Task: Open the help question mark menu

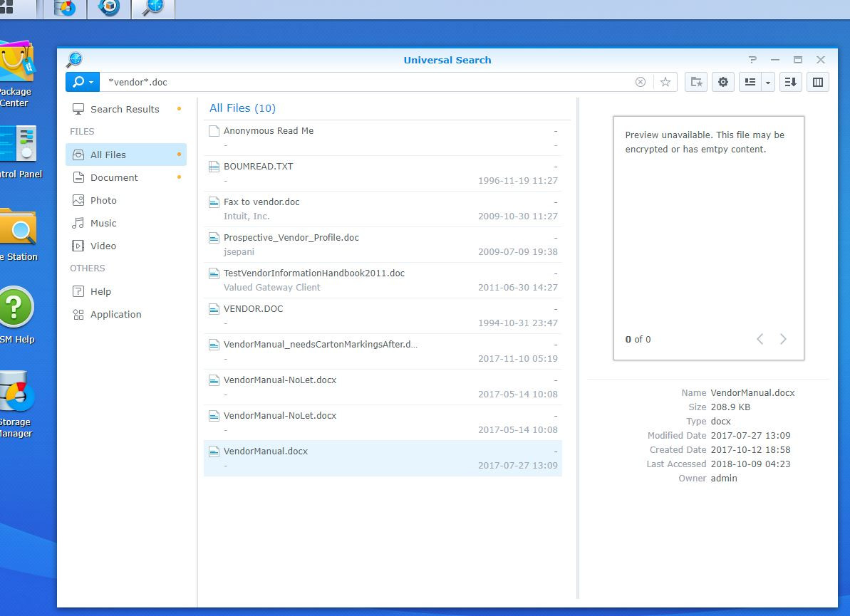Action: pyautogui.click(x=753, y=60)
